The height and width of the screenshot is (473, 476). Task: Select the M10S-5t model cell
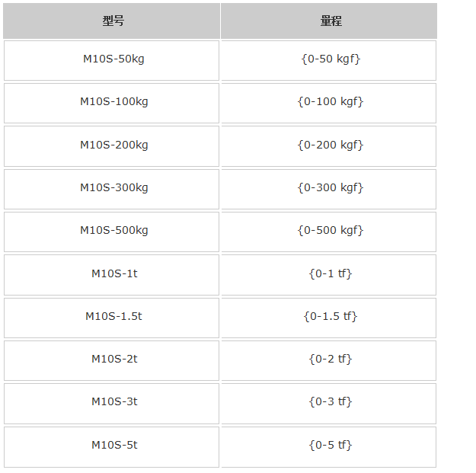[x=113, y=445]
